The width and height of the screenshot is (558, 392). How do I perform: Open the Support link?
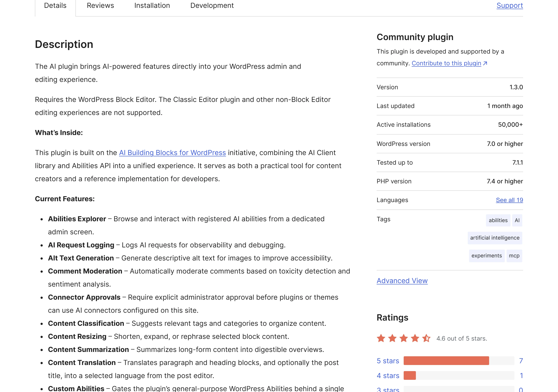coord(510,6)
